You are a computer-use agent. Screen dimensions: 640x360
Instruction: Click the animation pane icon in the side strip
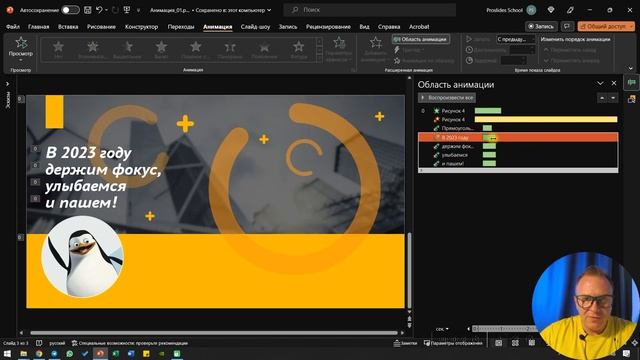(631, 83)
